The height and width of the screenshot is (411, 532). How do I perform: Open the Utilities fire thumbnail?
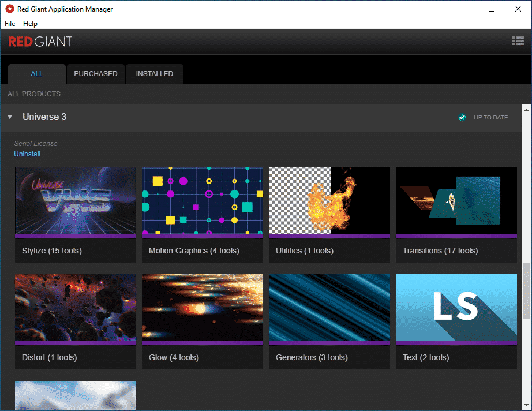(329, 200)
